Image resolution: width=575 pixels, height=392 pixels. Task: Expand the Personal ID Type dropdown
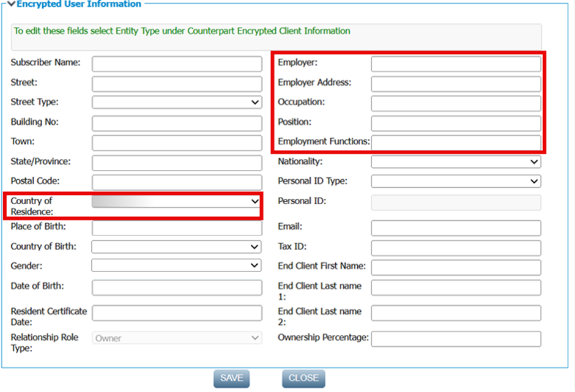(x=456, y=182)
